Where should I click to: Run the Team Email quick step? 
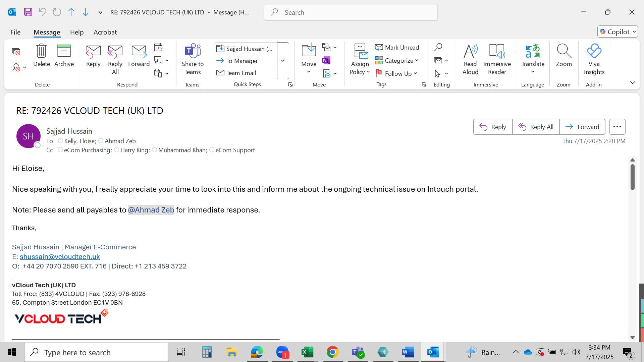(246, 73)
